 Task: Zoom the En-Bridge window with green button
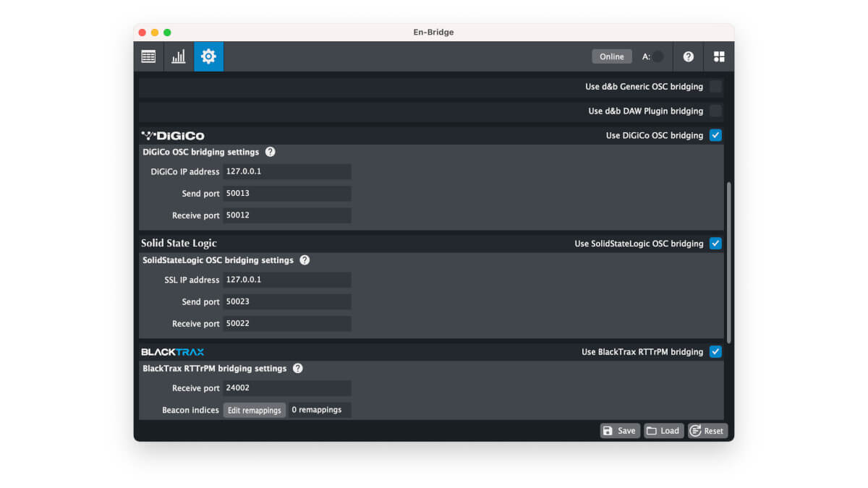[x=167, y=33]
